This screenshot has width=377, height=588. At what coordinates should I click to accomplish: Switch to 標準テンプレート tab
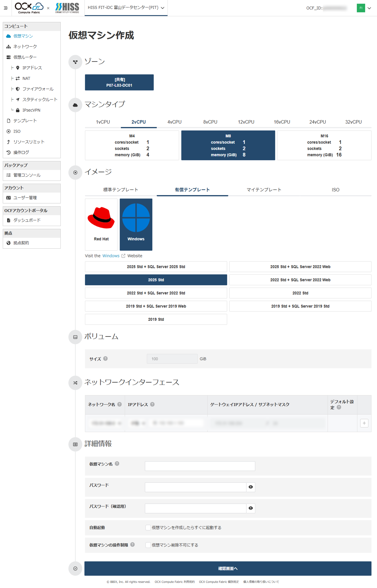(121, 190)
